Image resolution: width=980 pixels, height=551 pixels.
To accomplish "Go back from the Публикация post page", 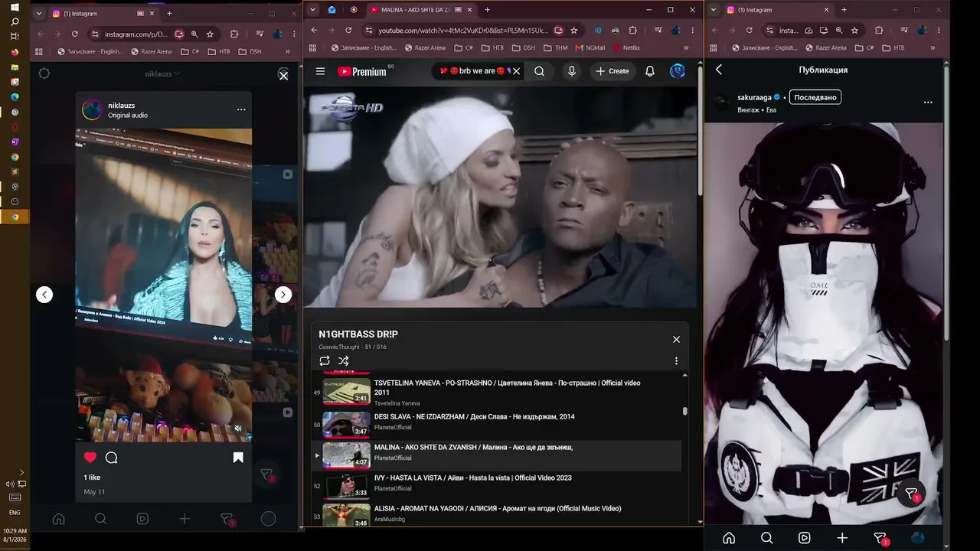I will coord(719,70).
